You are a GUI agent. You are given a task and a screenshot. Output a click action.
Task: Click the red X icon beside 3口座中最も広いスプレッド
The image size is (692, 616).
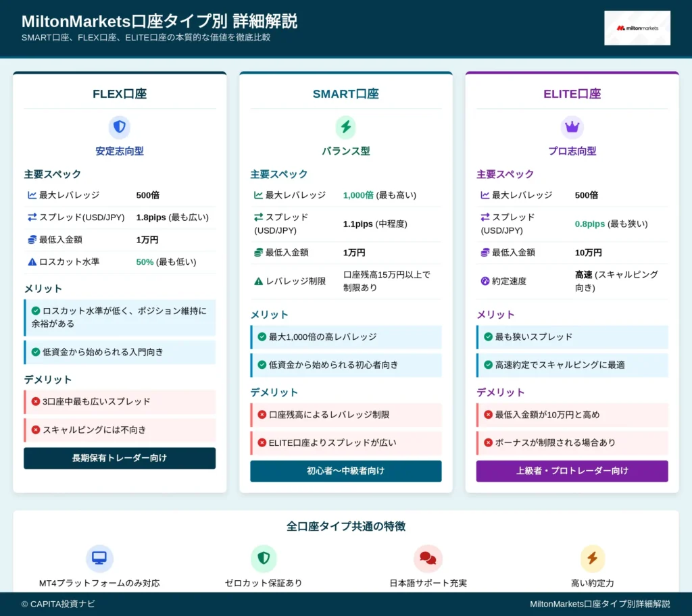[36, 401]
